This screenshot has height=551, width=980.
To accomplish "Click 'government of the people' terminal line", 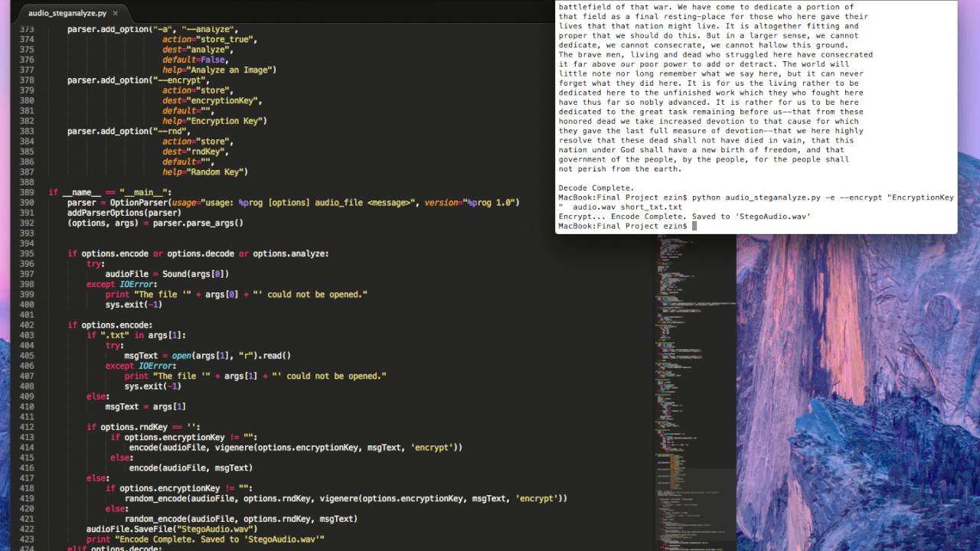I will [x=704, y=159].
